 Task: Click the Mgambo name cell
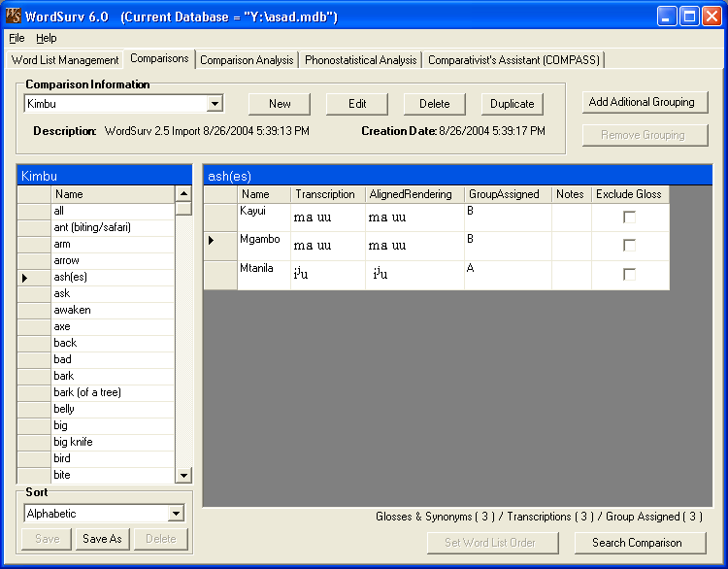coord(264,246)
